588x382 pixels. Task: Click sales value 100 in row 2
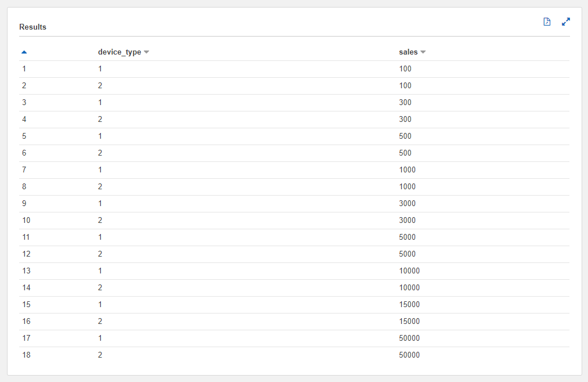(x=405, y=86)
